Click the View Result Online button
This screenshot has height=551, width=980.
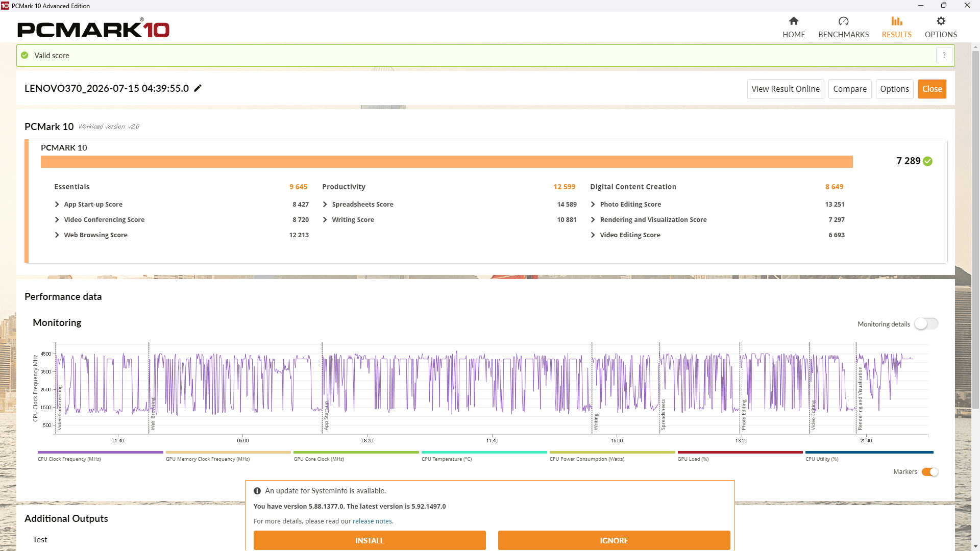(x=786, y=89)
